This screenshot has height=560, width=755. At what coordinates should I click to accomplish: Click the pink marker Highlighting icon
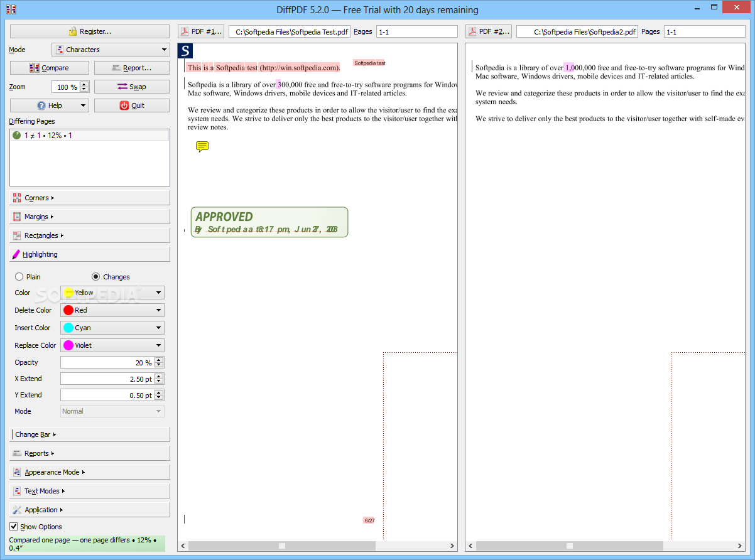(16, 254)
